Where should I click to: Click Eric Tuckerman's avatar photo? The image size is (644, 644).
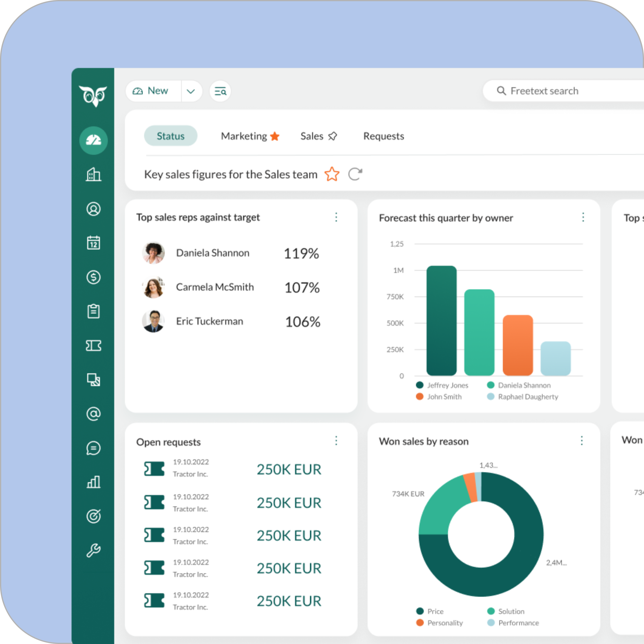pyautogui.click(x=153, y=321)
